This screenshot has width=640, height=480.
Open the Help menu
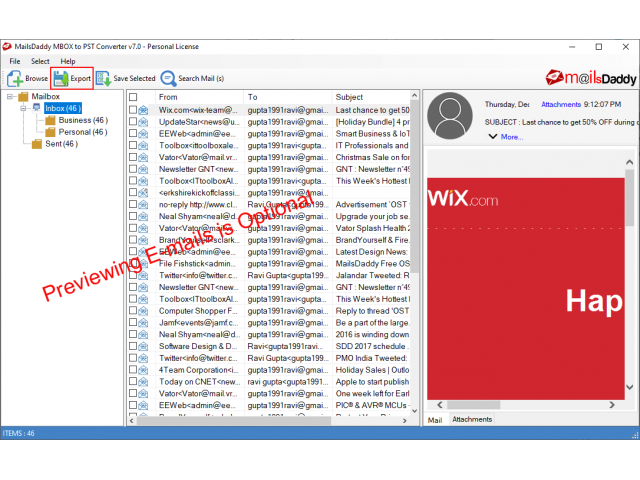coord(68,61)
